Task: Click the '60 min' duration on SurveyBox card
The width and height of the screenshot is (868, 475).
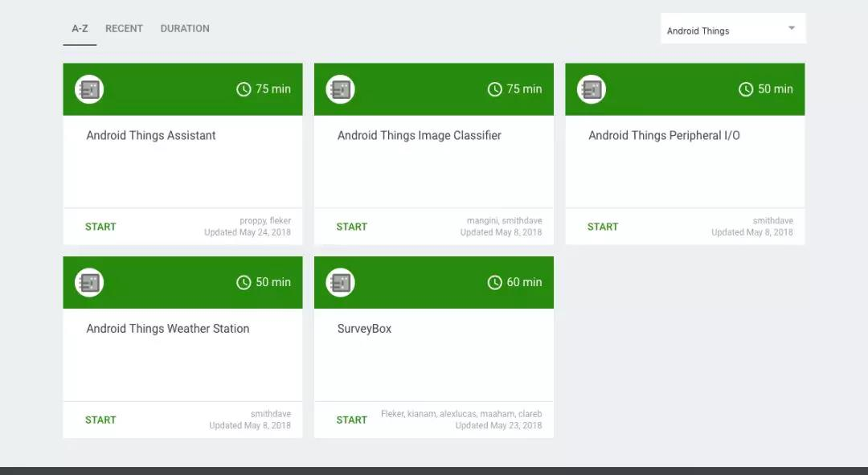Action: 524,282
